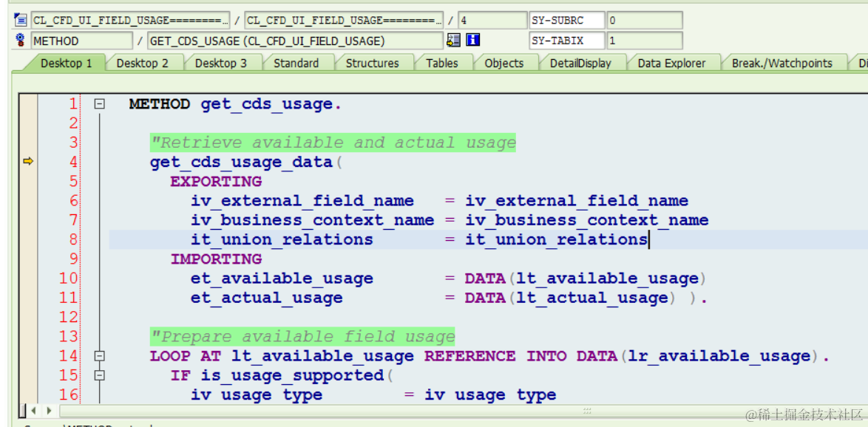This screenshot has width=868, height=427.
Task: Click the METHOD event type field
Action: [x=82, y=41]
